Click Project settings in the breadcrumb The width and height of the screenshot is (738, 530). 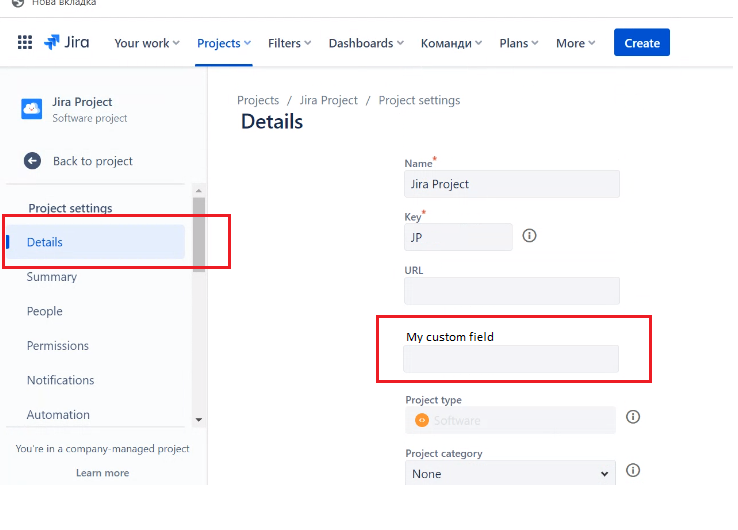point(419,100)
